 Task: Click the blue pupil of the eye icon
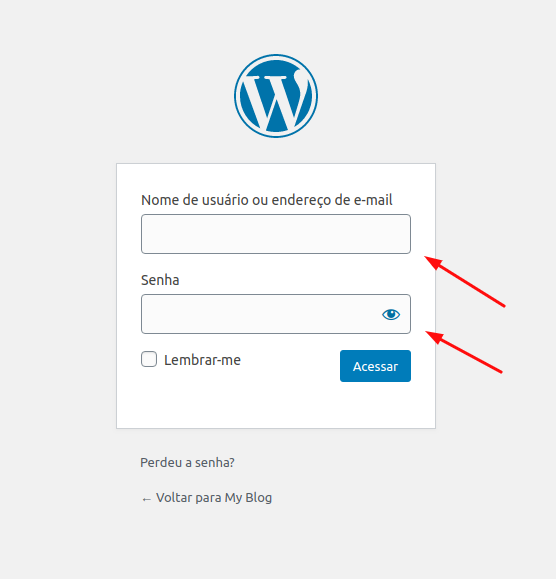point(391,314)
